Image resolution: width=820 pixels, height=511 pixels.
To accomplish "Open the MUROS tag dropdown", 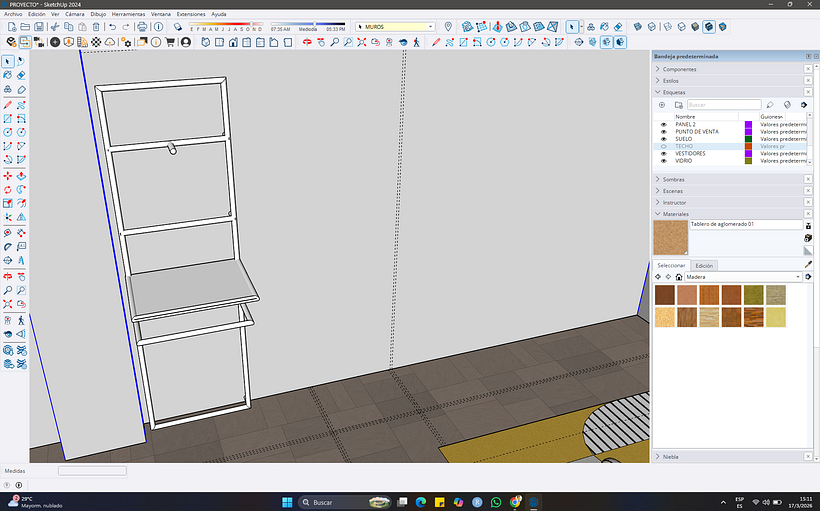I will [x=430, y=27].
